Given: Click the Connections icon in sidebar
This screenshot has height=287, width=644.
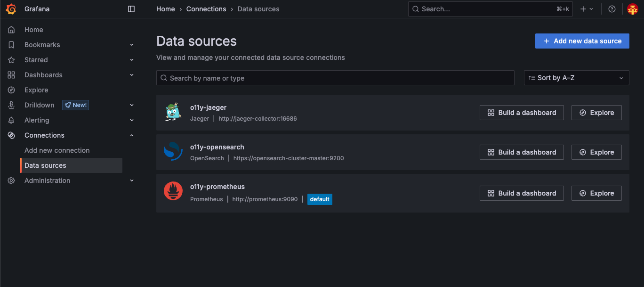Looking at the screenshot, I should point(11,135).
